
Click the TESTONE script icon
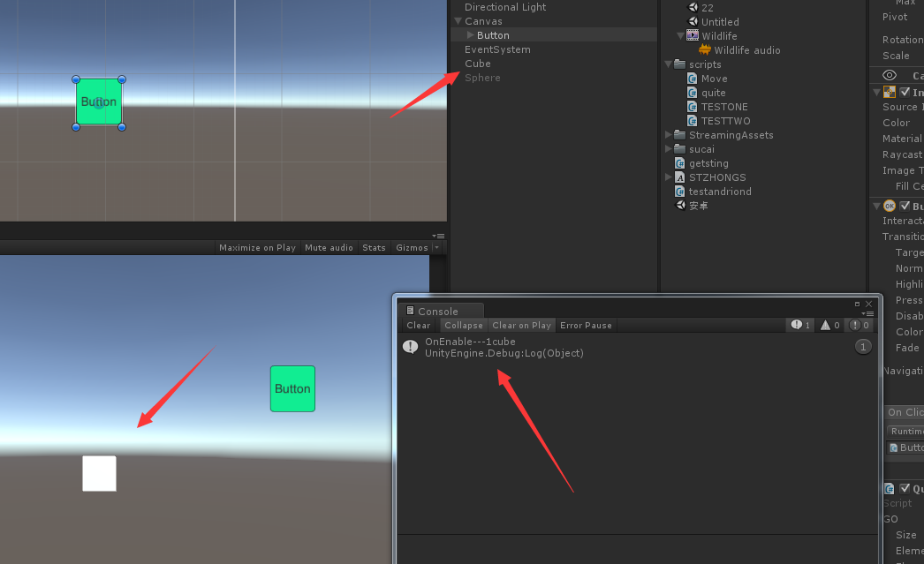(x=693, y=107)
